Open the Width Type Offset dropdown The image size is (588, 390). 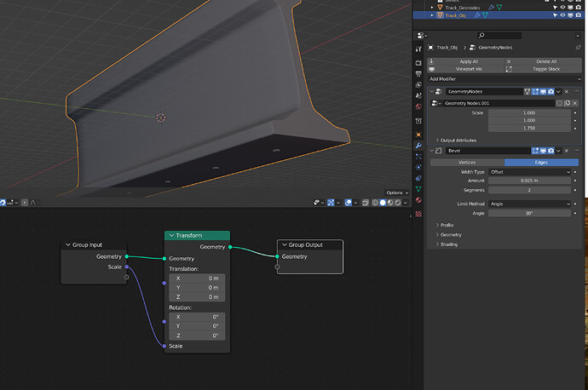click(x=529, y=172)
